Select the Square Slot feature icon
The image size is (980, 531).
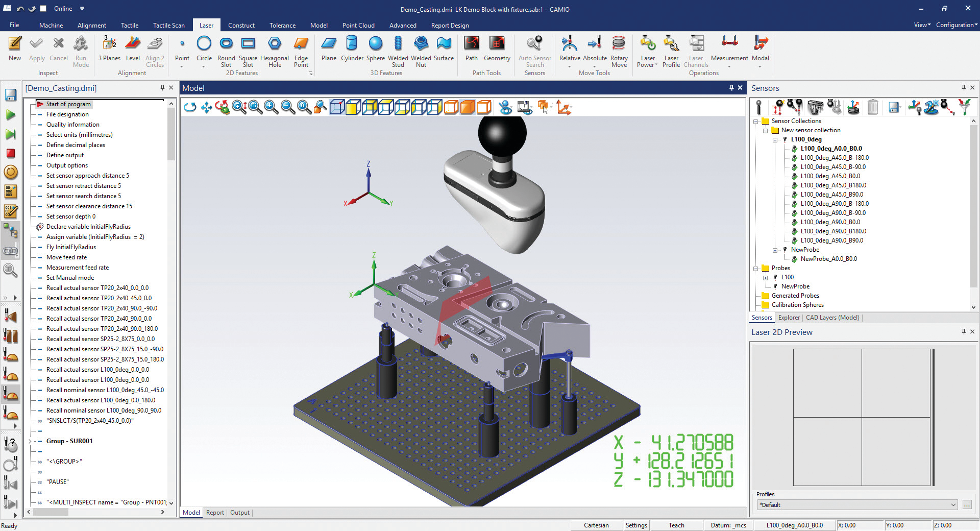(248, 52)
